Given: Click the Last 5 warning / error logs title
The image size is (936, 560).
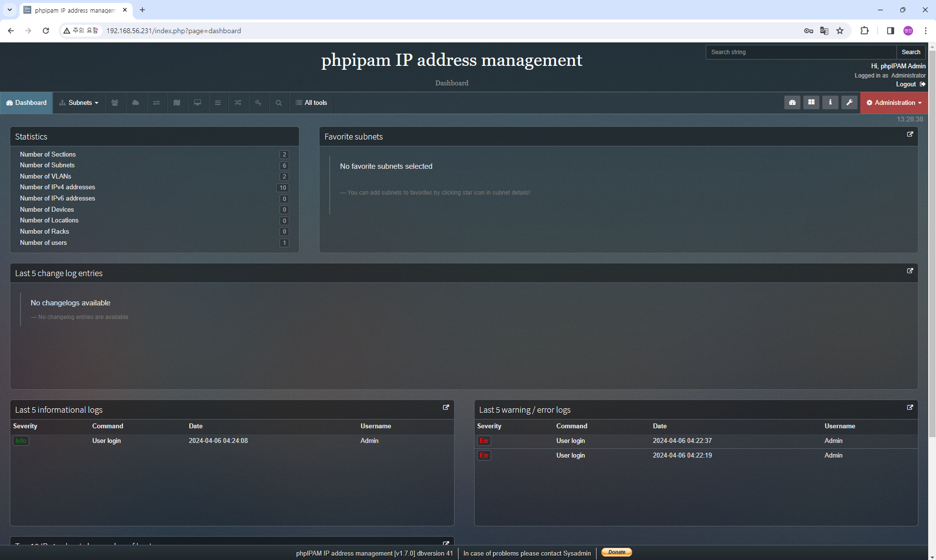Looking at the screenshot, I should (525, 410).
